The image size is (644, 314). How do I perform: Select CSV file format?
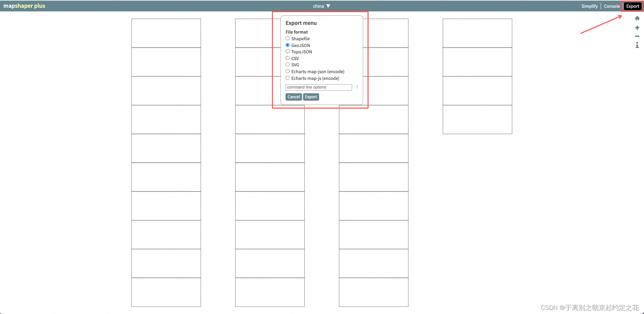(x=288, y=58)
